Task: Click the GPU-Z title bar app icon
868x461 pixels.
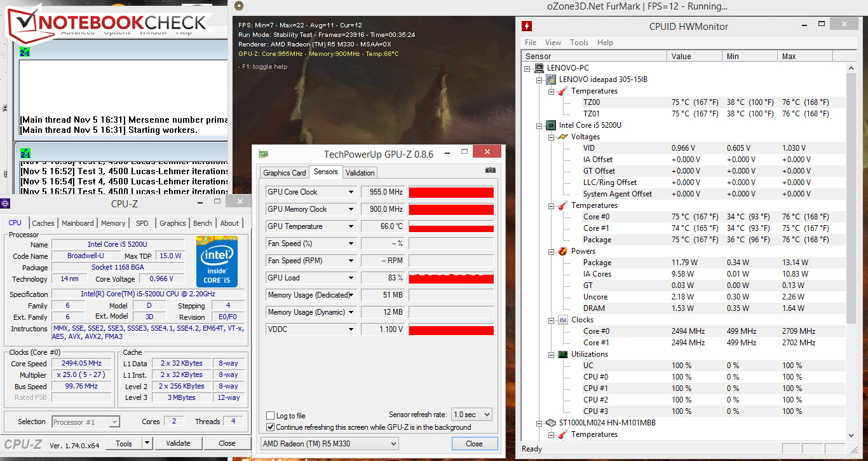Action: click(x=264, y=153)
